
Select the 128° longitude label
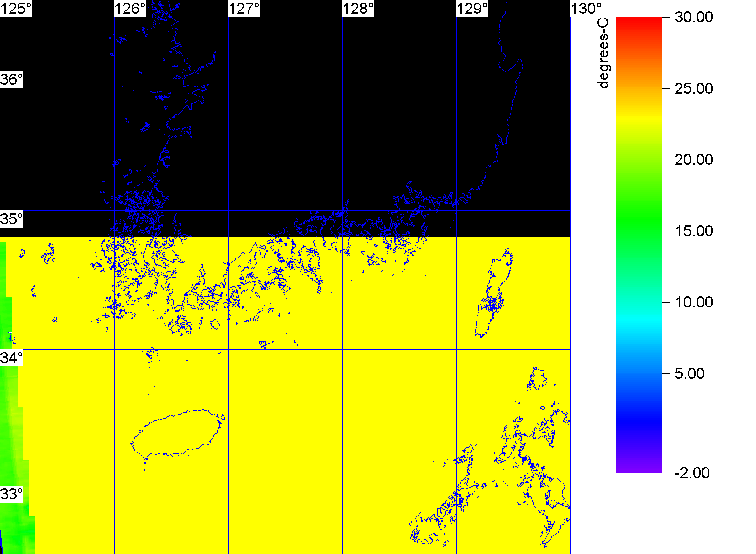click(x=358, y=9)
